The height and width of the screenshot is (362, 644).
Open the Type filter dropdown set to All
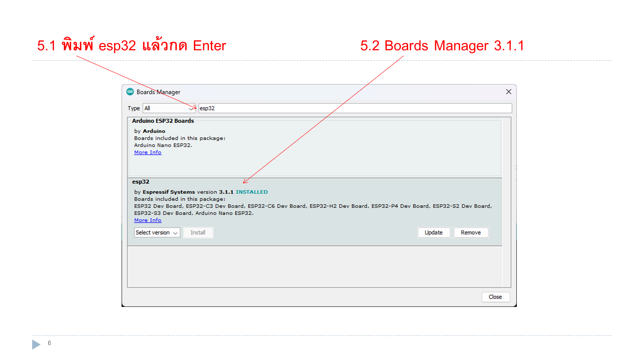(x=169, y=108)
